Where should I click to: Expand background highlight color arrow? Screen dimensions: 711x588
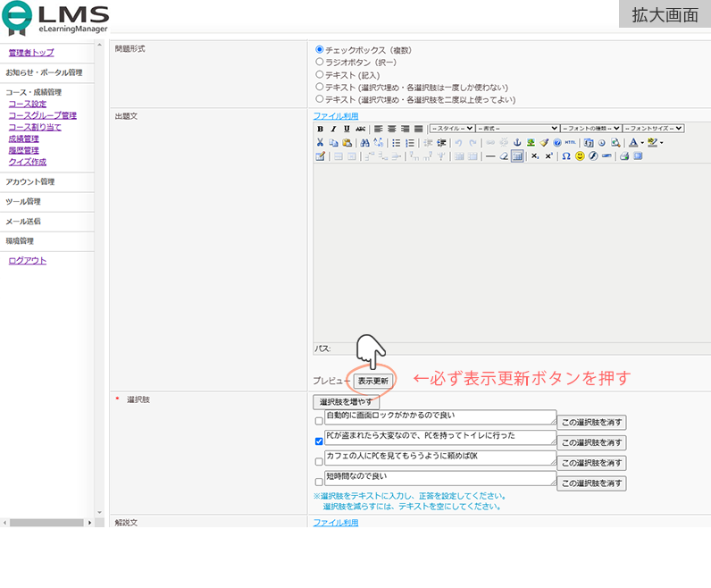(662, 143)
